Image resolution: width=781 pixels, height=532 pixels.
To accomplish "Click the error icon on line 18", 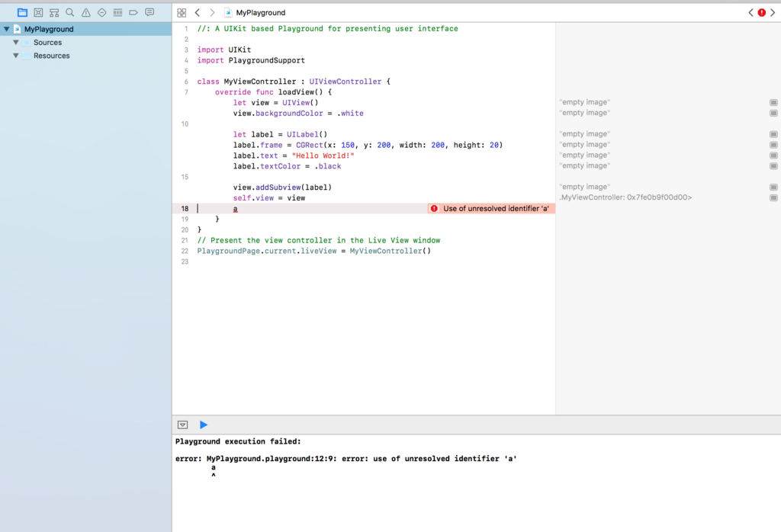I will pos(434,209).
